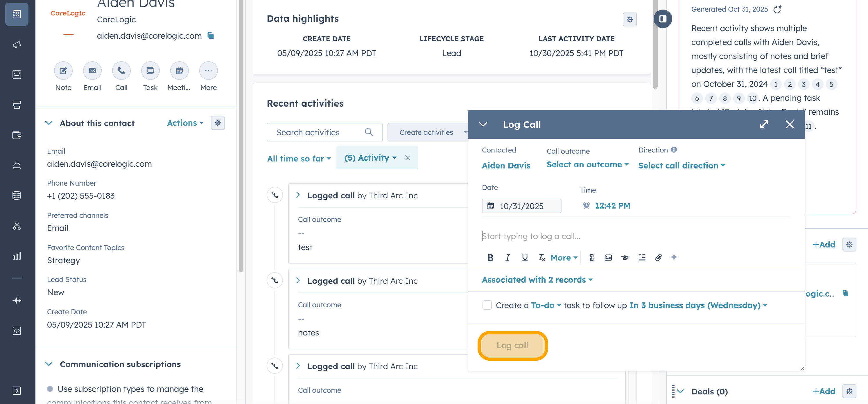Toggle italic formatting in call notes

pos(507,258)
